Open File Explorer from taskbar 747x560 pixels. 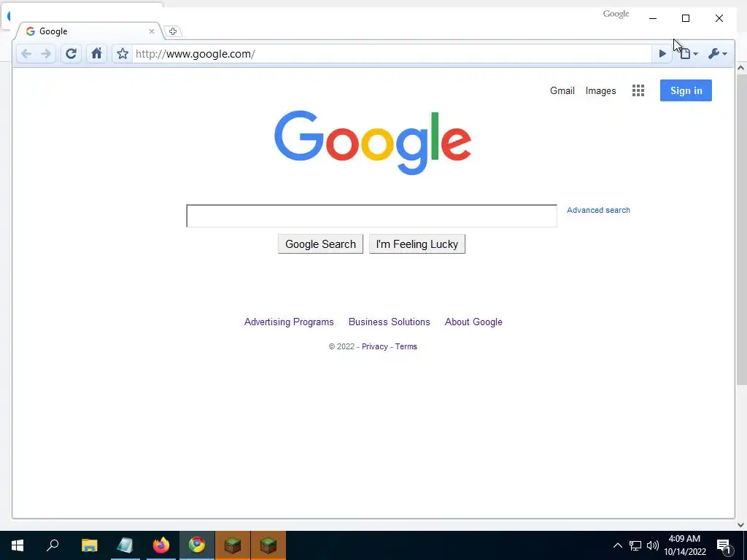[89, 545]
